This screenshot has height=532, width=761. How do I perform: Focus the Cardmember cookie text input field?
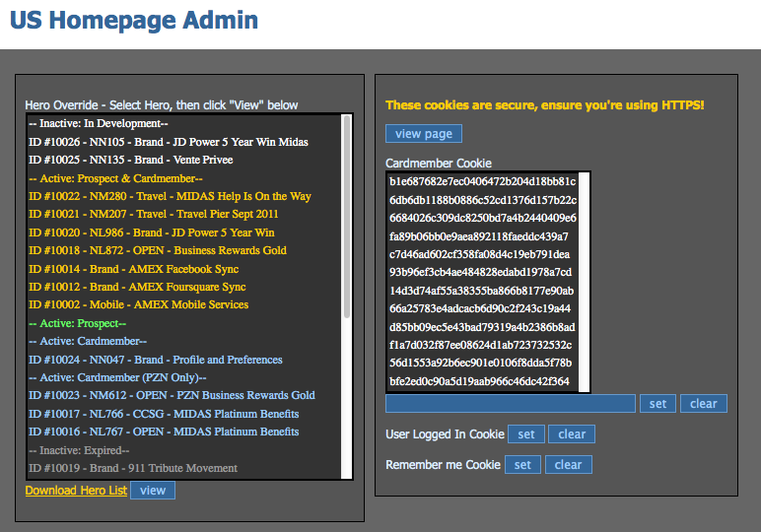pos(510,403)
